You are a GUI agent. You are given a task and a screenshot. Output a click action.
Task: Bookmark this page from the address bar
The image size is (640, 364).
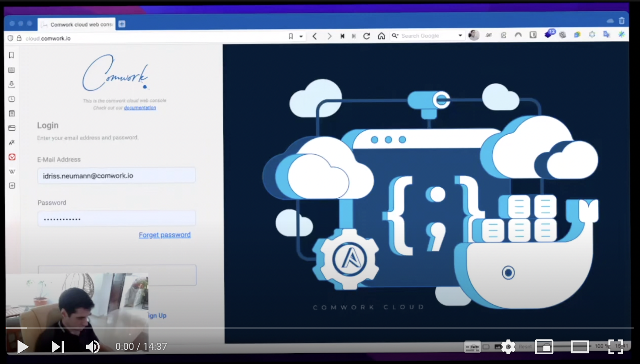pos(291,36)
